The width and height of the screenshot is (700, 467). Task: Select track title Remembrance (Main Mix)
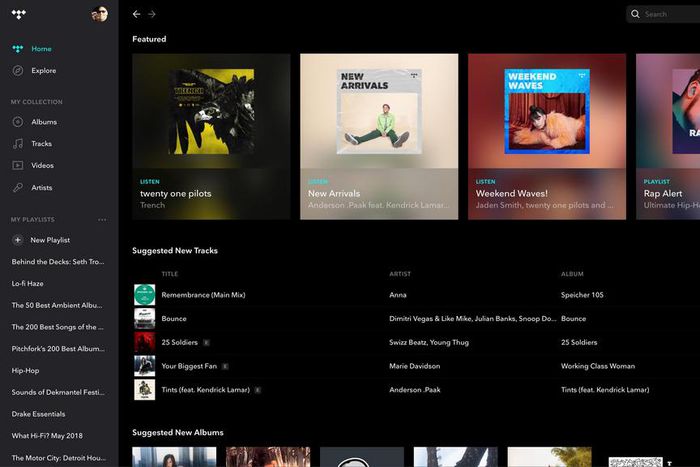(x=203, y=295)
